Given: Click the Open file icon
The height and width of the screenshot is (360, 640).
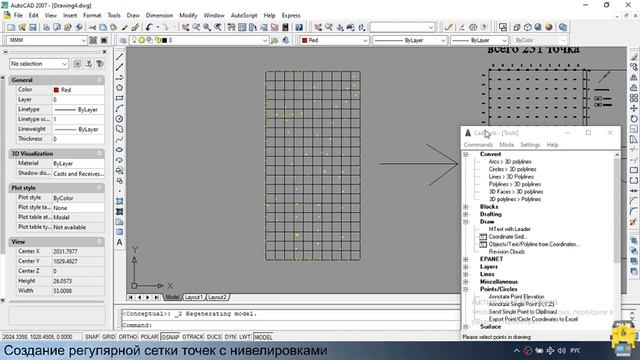Looking at the screenshot, I should [22, 27].
